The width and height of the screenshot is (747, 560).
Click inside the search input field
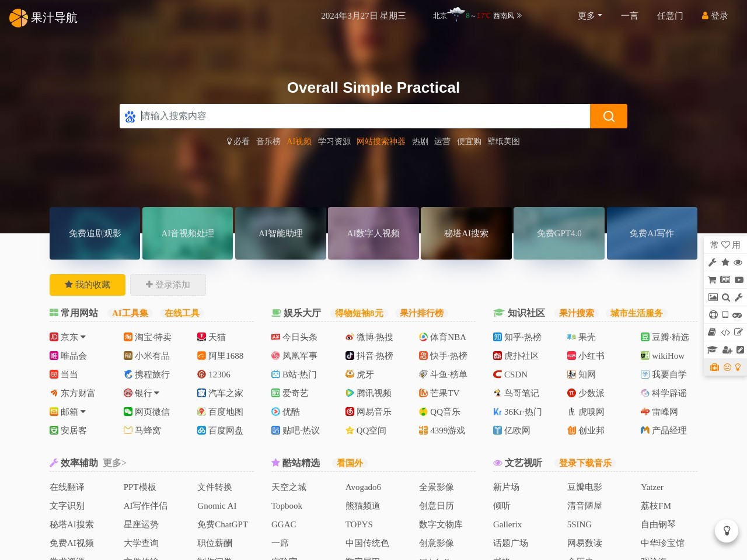coord(350,116)
